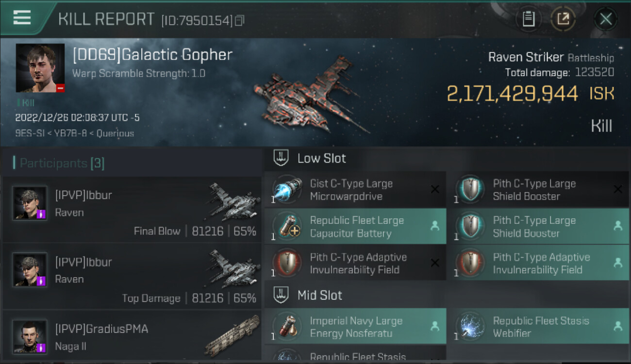Open the hamburger menu icon
631x364 pixels.
[x=22, y=17]
